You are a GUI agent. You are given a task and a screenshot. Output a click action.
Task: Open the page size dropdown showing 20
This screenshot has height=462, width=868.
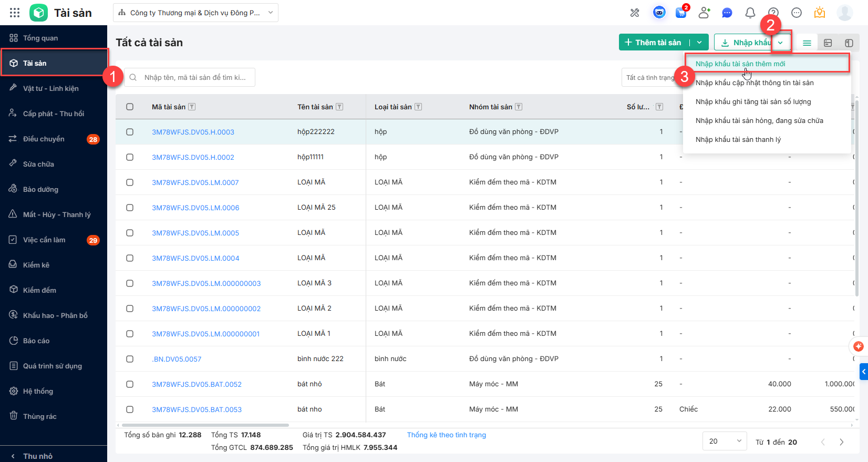pos(725,441)
